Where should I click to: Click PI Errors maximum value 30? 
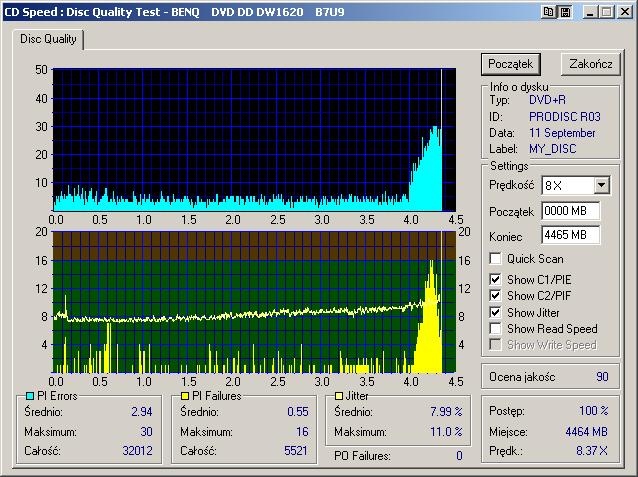(x=146, y=431)
